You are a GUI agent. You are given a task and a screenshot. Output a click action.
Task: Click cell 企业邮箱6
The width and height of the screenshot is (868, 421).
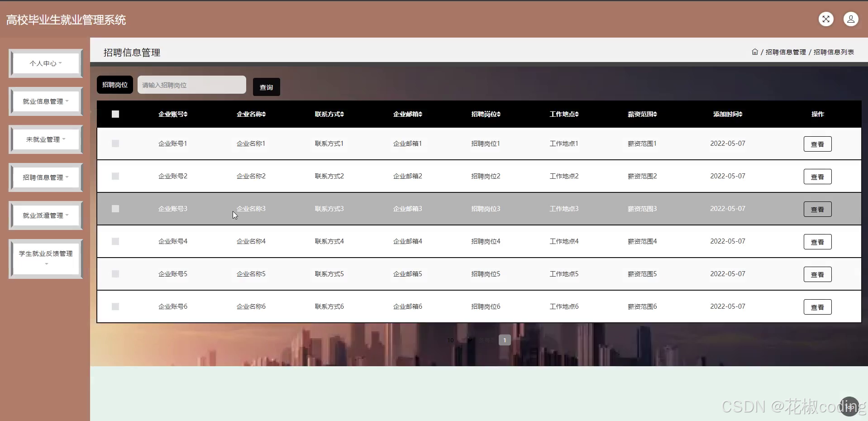(407, 306)
